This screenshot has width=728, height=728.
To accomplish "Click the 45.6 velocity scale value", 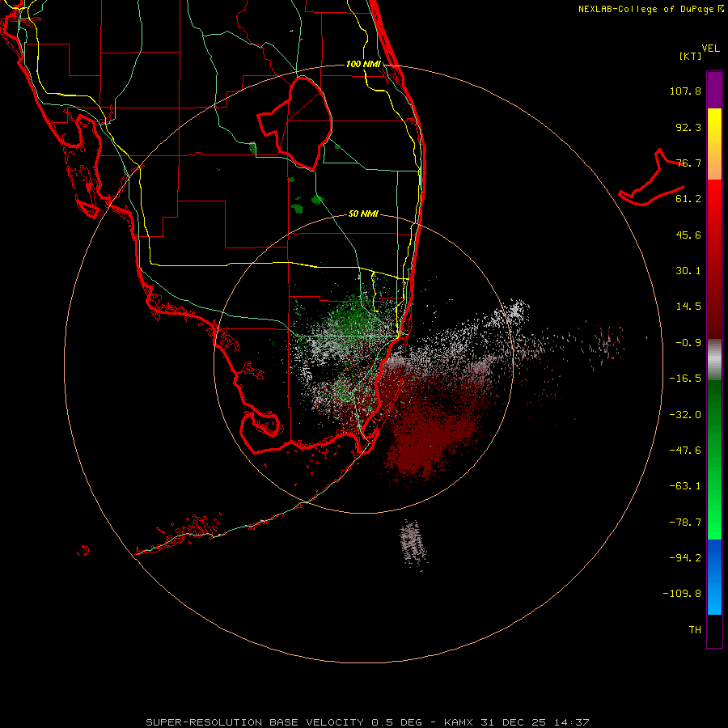I will click(x=688, y=235).
